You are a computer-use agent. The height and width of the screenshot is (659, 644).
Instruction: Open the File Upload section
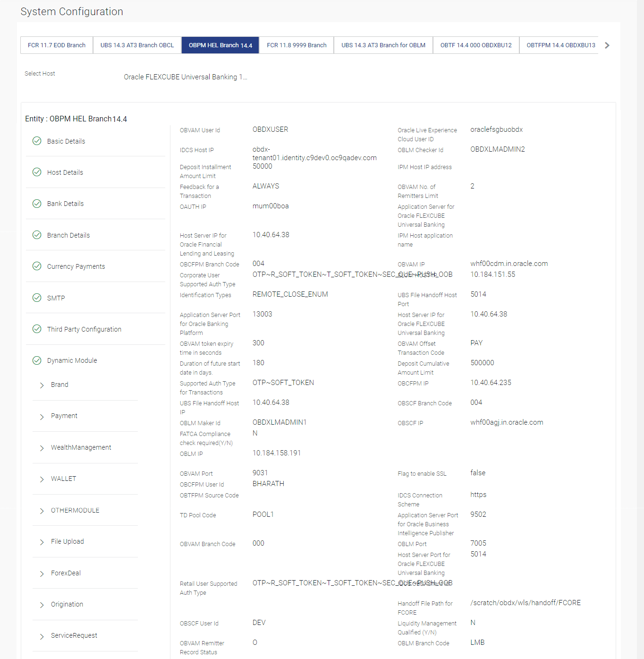(x=68, y=541)
